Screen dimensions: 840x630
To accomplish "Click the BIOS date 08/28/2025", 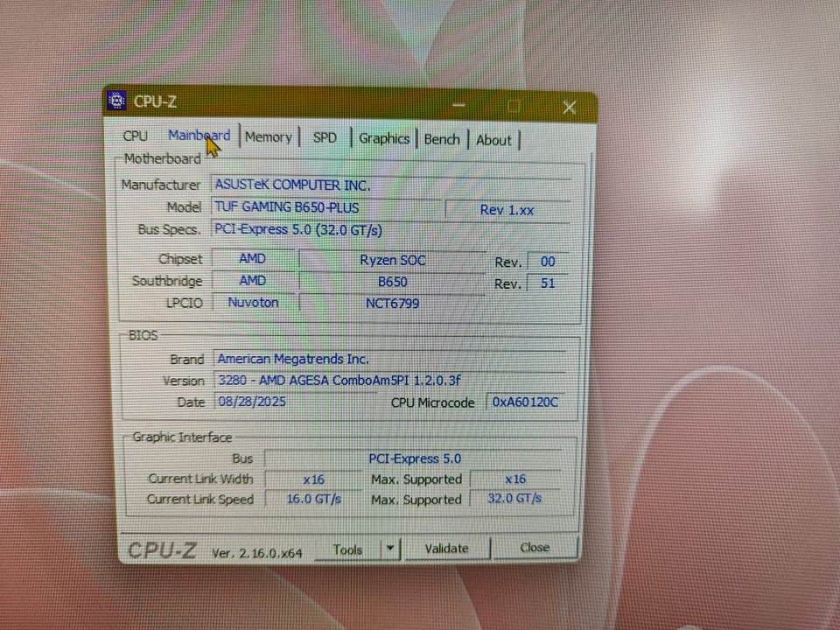I will point(295,402).
